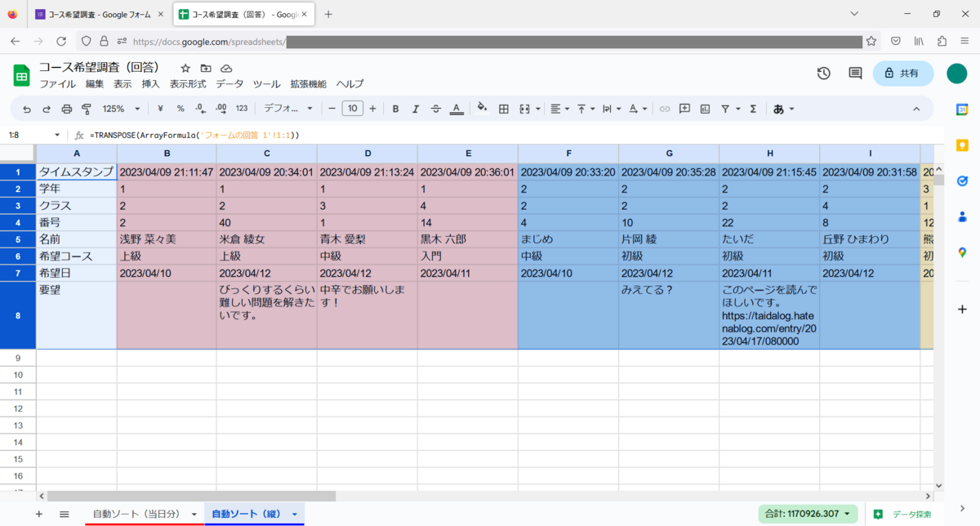The height and width of the screenshot is (526, 980).
Task: Open the functions sigma menu
Action: coord(753,109)
